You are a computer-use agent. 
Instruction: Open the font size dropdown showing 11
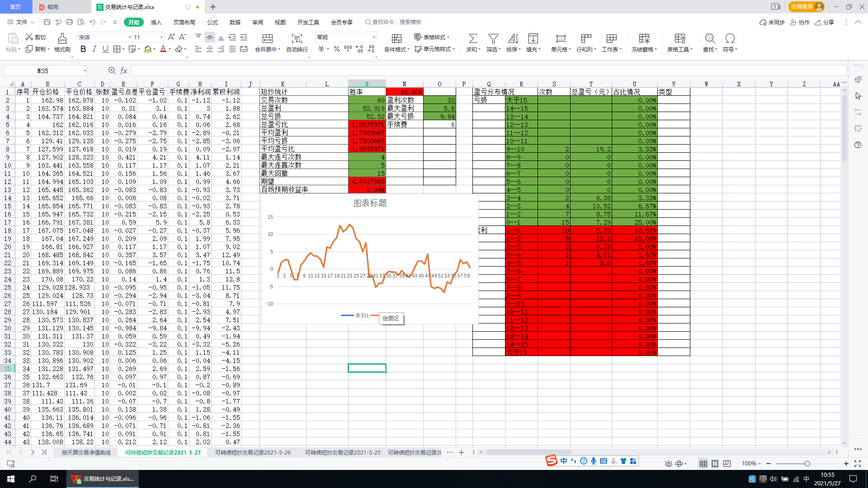tap(161, 37)
